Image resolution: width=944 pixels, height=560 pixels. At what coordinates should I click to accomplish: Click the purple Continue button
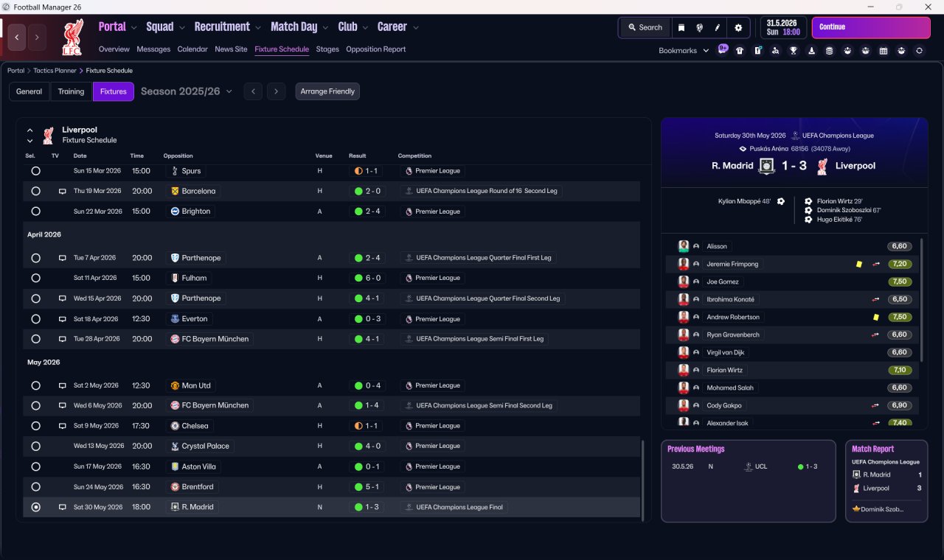pos(871,27)
